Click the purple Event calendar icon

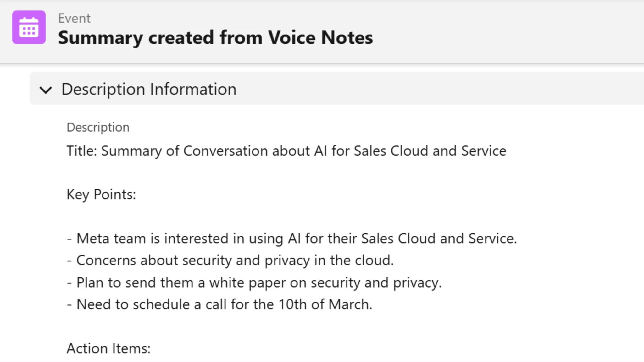click(29, 27)
